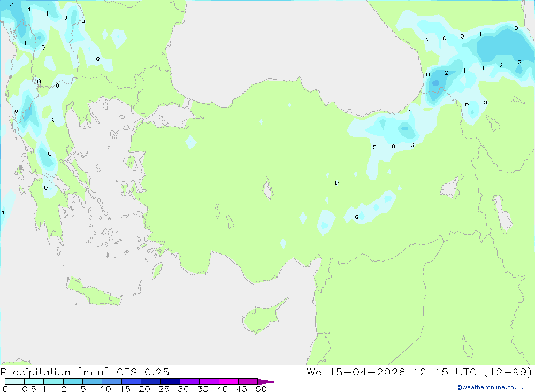Click the '20' legend scale label
The width and height of the screenshot is (535, 392).
pyautogui.click(x=144, y=389)
